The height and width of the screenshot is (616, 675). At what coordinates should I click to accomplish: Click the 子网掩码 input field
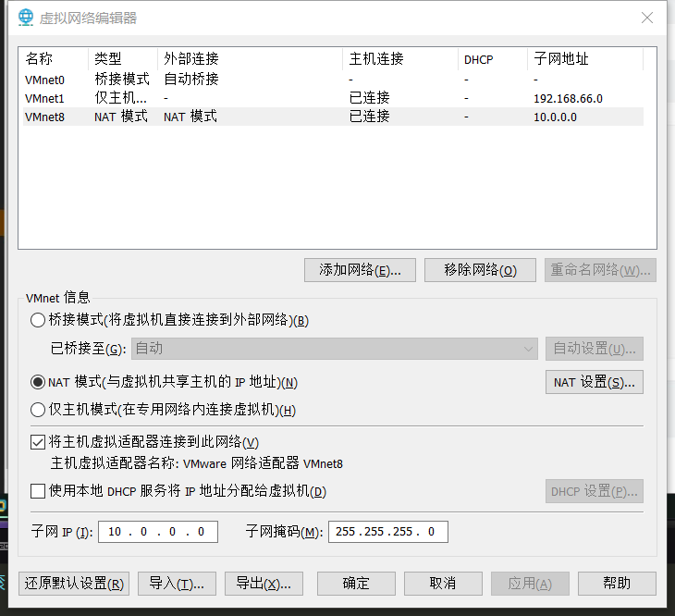coord(387,532)
